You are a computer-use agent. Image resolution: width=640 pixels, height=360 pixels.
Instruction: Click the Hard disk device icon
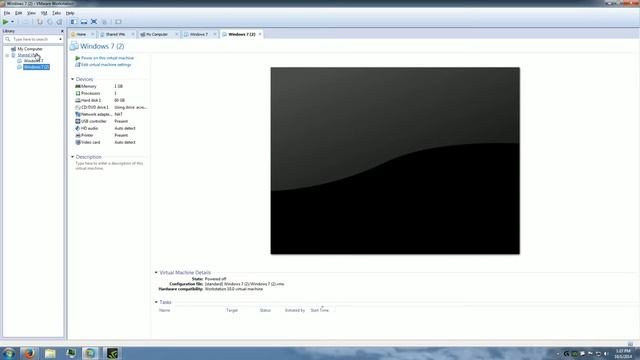(x=78, y=100)
